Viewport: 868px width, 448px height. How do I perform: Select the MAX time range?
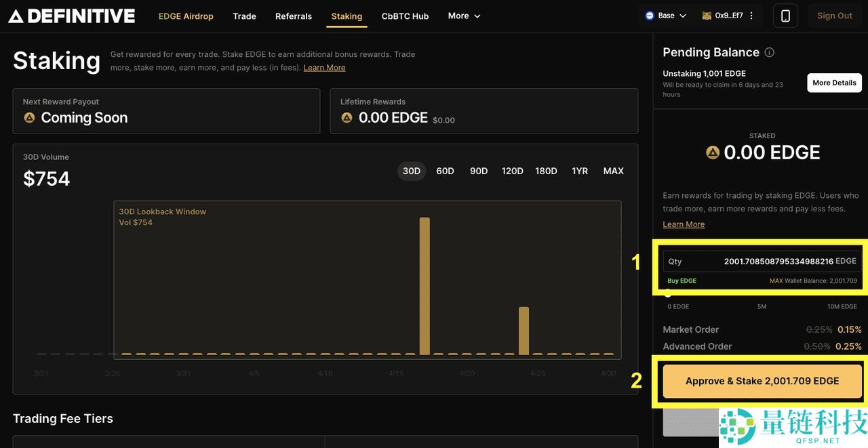613,171
